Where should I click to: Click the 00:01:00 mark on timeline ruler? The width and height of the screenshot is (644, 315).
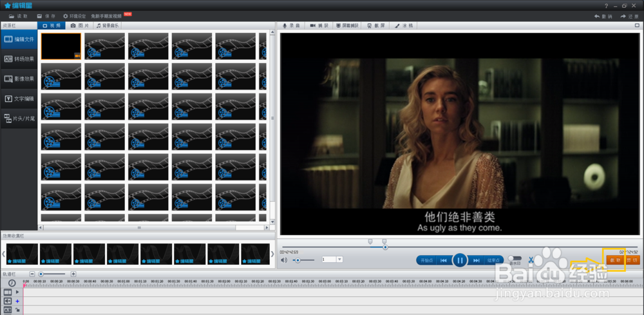124,282
